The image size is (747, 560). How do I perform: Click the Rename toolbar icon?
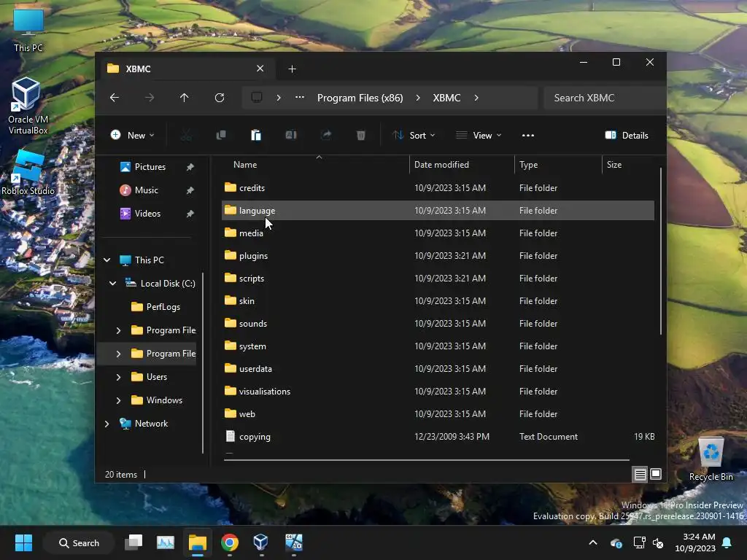pyautogui.click(x=291, y=135)
